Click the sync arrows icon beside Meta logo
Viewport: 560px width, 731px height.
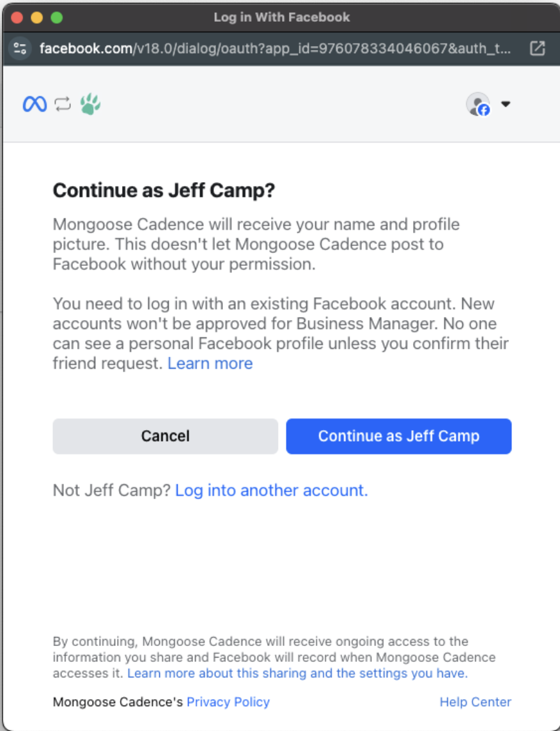(63, 104)
